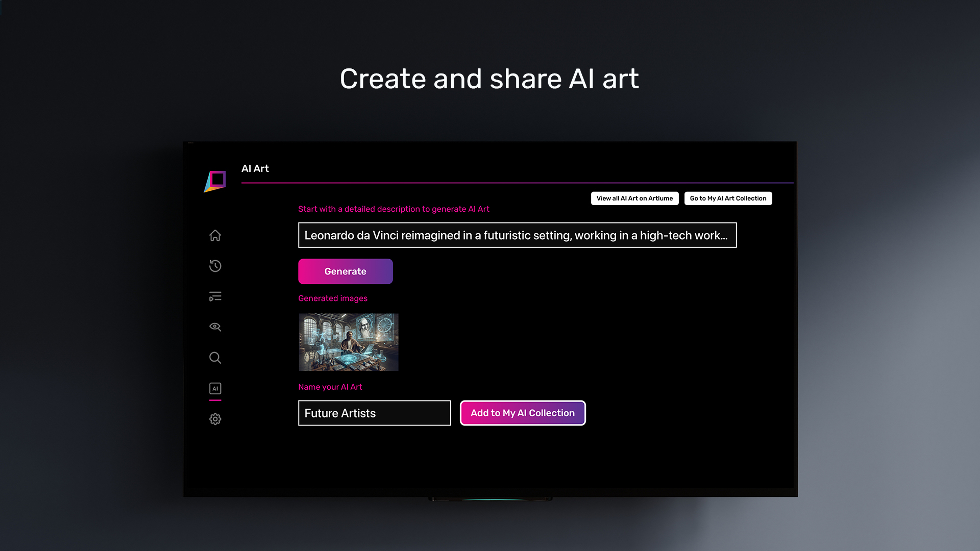Click View all AI Art on Artlume
The height and width of the screenshot is (551, 980).
point(634,198)
